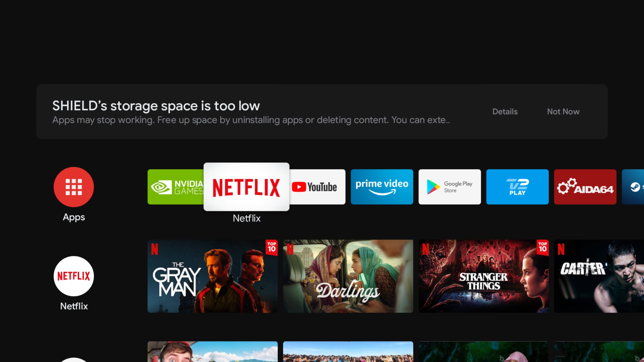Expand SHIELD storage details notification
The width and height of the screenshot is (644, 362).
pos(505,111)
